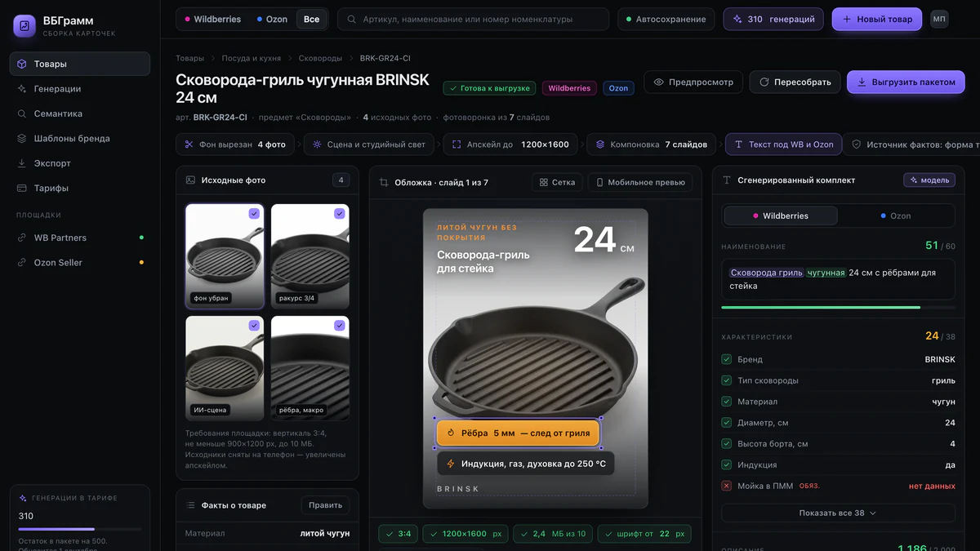Click the sparkle icon beside Генерации

coord(22,89)
